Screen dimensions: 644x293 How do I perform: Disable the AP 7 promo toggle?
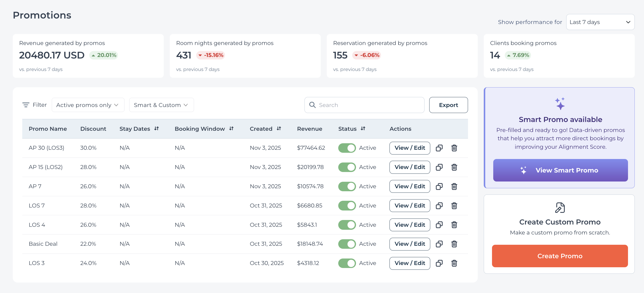click(347, 186)
